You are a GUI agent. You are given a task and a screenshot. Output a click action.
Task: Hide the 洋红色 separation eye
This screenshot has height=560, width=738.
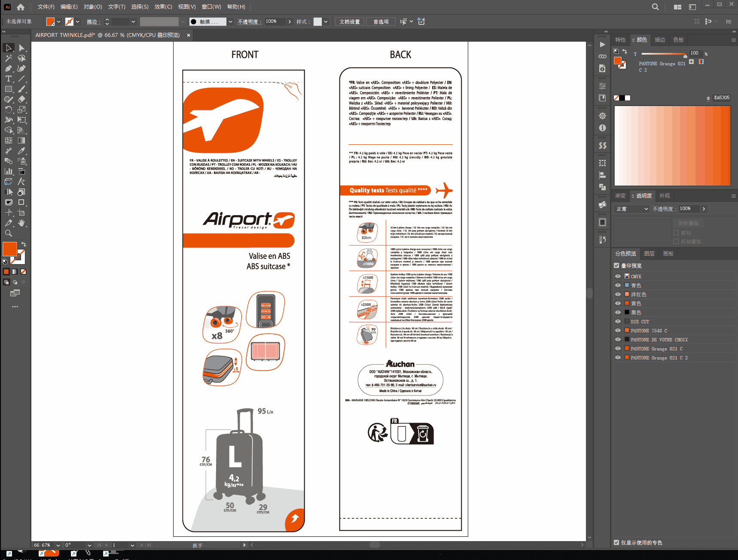click(x=618, y=294)
